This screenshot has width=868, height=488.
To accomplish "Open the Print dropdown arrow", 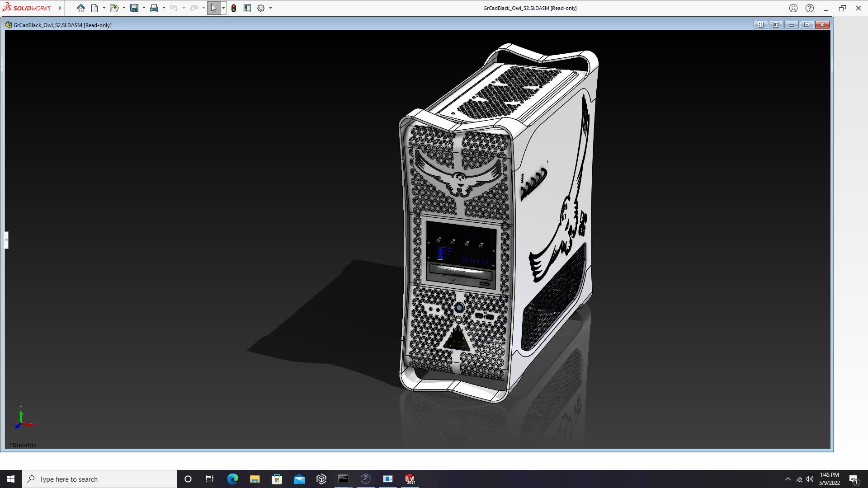I will tap(164, 8).
